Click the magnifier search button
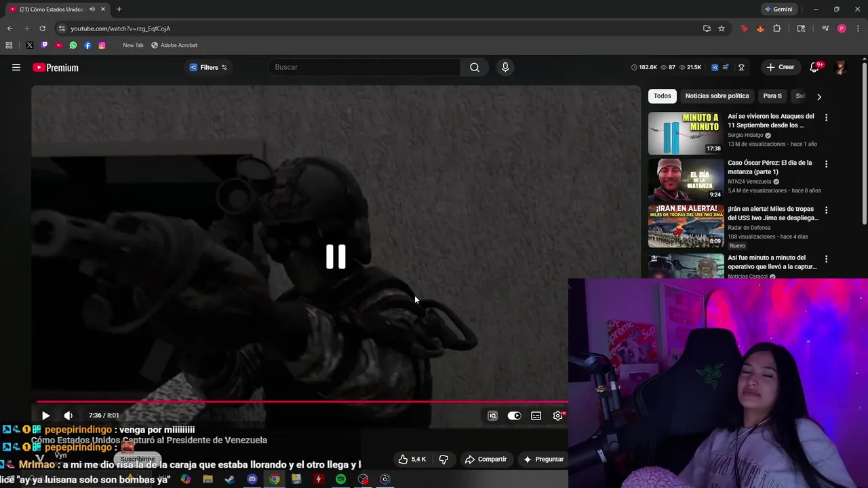The width and height of the screenshot is (868, 488). coord(475,67)
